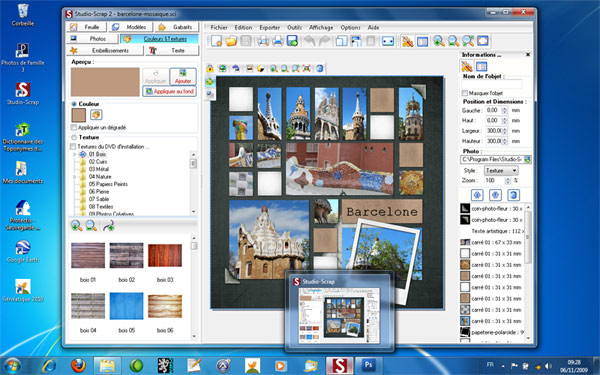
Task: Adjust the Zoom percentage stepper
Action: click(x=508, y=181)
